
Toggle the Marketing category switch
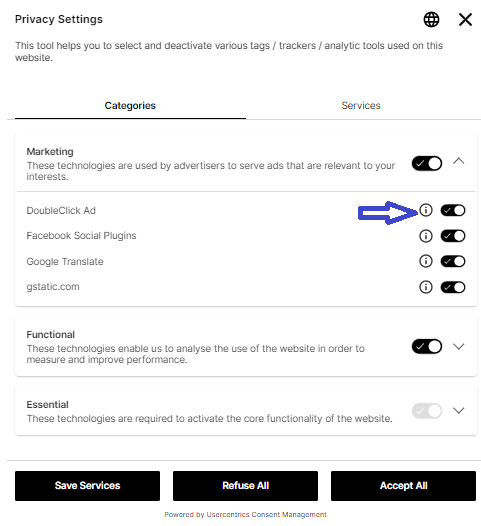(x=427, y=163)
